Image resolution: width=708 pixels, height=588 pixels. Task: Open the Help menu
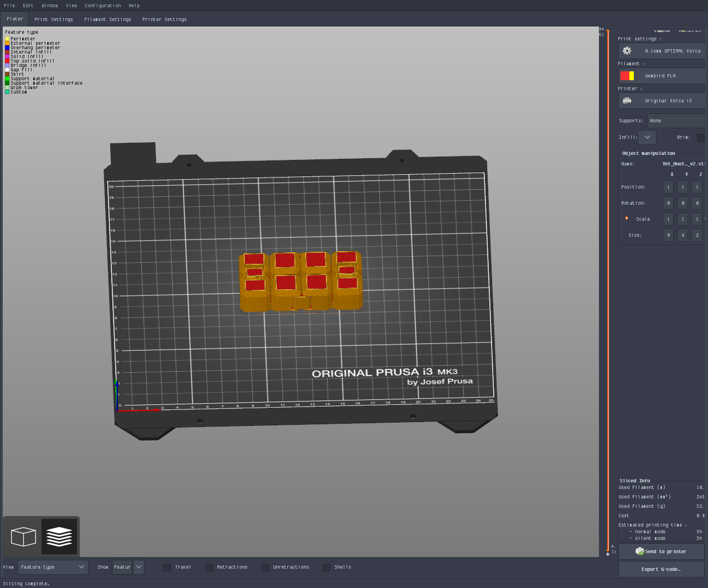pyautogui.click(x=134, y=6)
